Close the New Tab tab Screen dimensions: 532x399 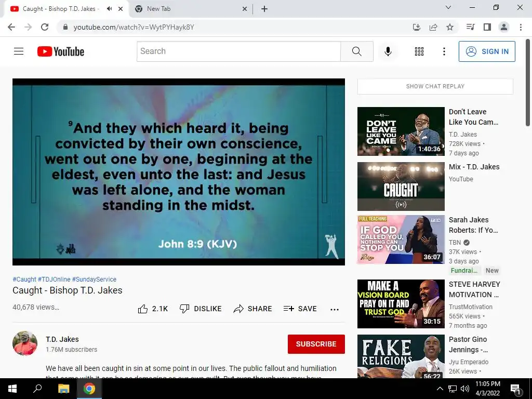(x=245, y=9)
